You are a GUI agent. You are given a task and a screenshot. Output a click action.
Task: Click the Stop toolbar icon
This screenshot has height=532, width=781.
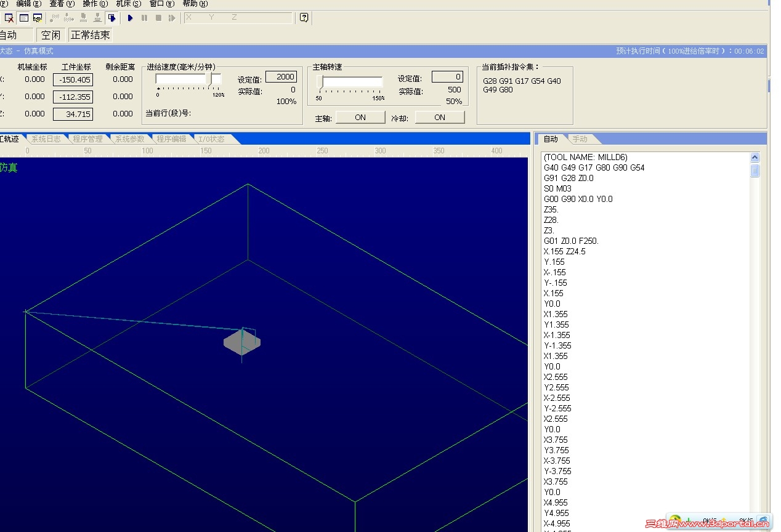tap(157, 18)
